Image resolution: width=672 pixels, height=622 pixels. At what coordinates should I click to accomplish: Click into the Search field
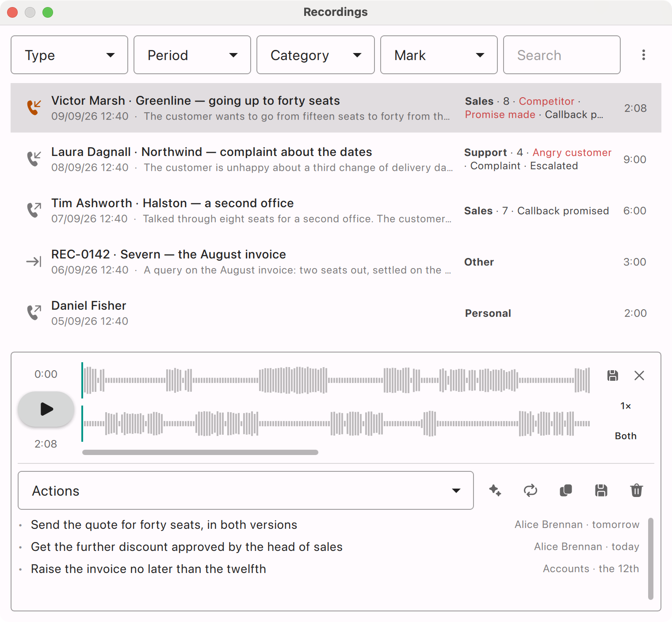point(562,55)
